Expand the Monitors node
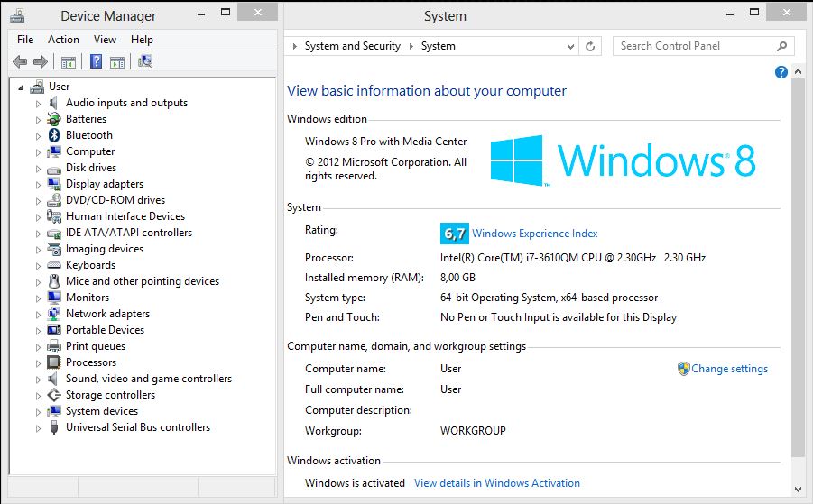The height and width of the screenshot is (504, 813). click(x=38, y=298)
